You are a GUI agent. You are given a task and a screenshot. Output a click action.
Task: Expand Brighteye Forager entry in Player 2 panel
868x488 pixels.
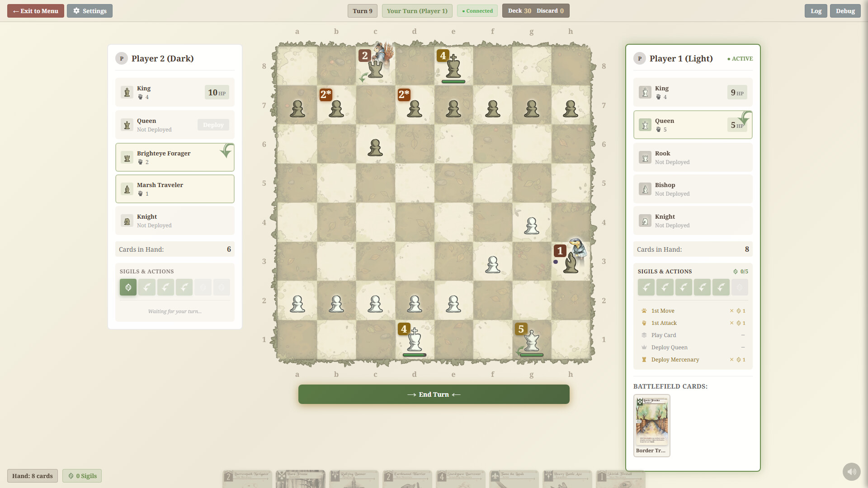[x=175, y=157]
